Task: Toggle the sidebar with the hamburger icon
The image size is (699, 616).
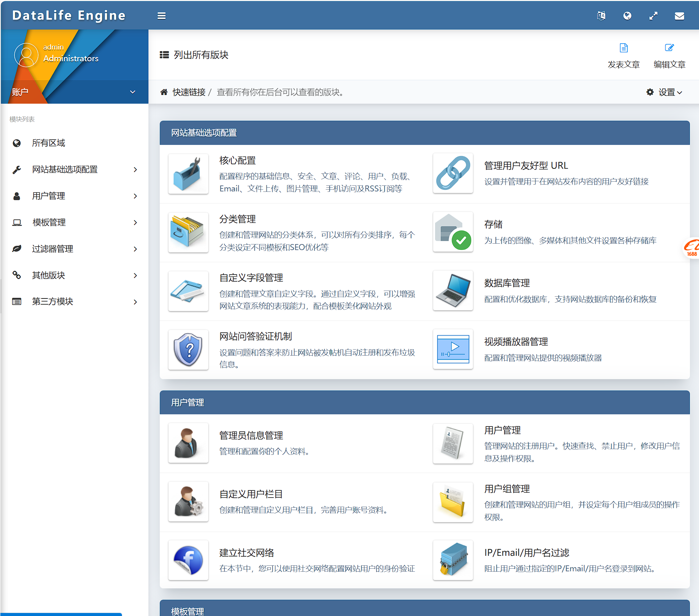Action: click(x=161, y=16)
